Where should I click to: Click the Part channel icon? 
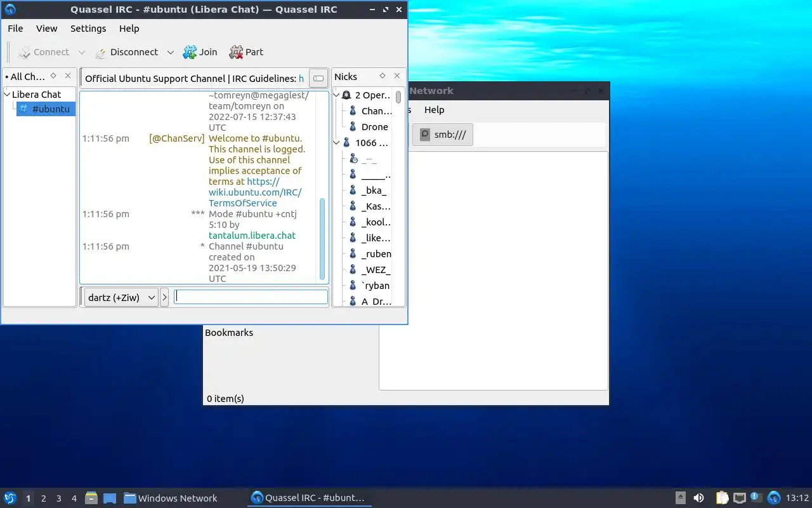tap(236, 52)
